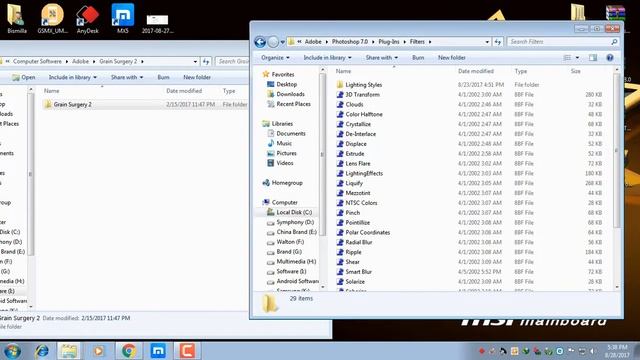640x360 pixels.
Task: Open the 2017-08-27 desktop file
Action: pos(158,24)
